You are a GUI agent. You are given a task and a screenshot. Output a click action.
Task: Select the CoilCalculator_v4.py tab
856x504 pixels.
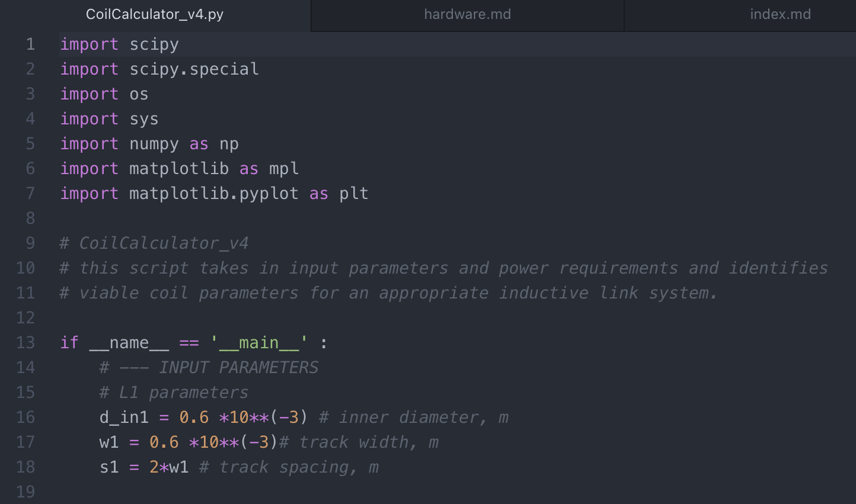click(x=155, y=14)
